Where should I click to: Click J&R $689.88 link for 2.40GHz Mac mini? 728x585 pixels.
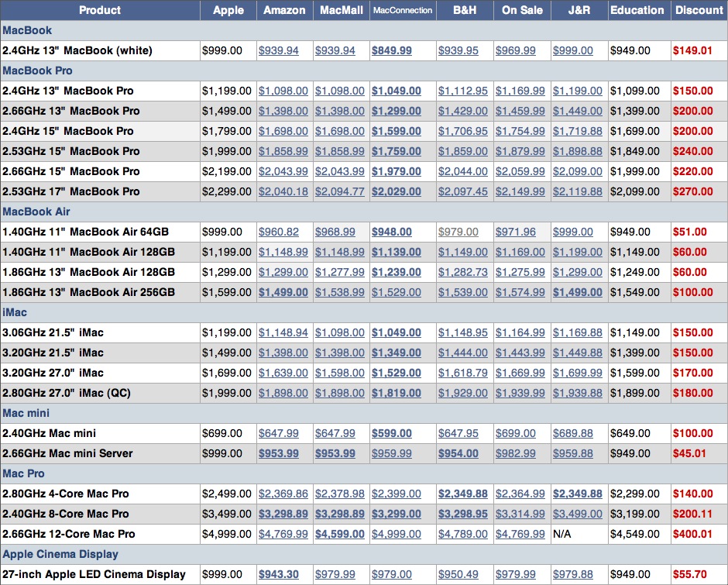coord(573,434)
